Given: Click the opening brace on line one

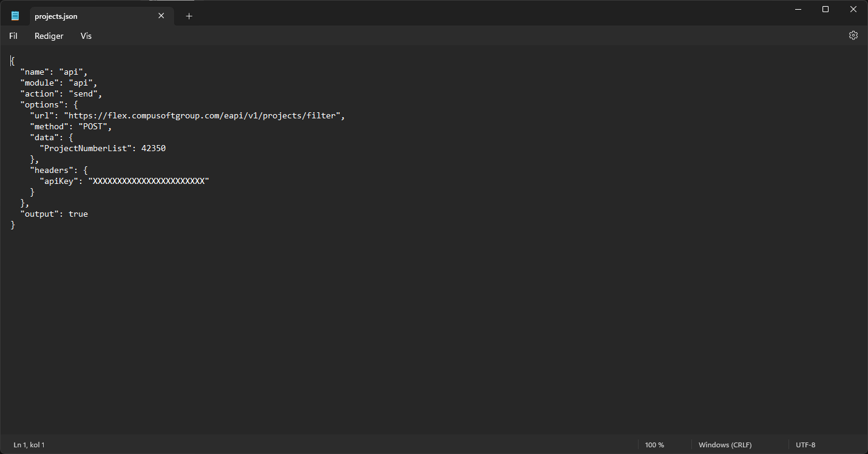Looking at the screenshot, I should click(12, 61).
